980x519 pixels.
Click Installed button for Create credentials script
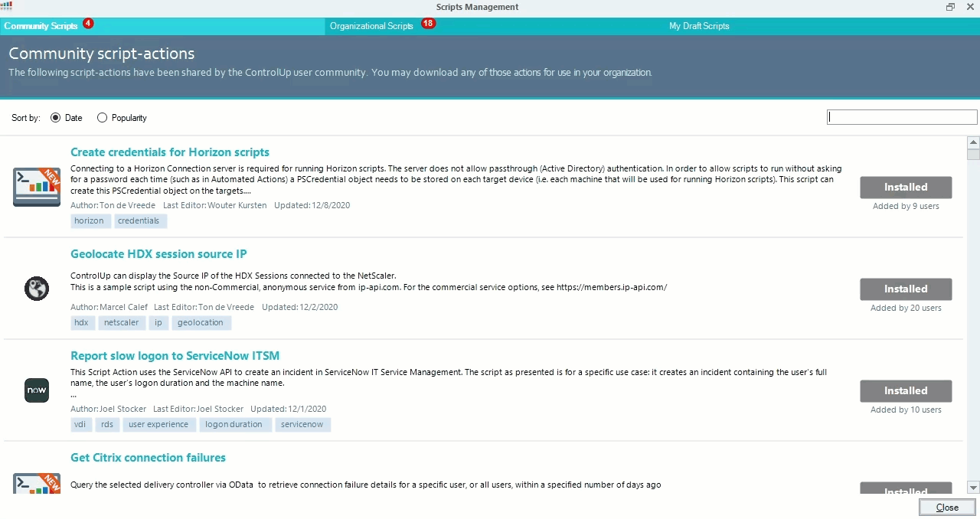pyautogui.click(x=906, y=187)
